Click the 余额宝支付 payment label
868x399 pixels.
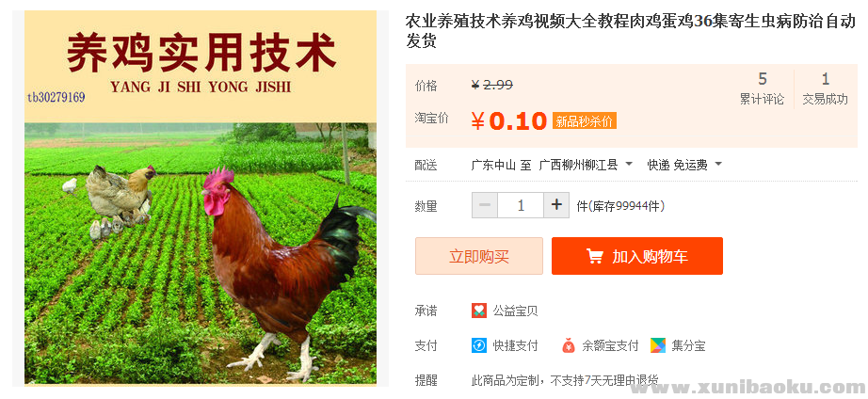point(610,346)
